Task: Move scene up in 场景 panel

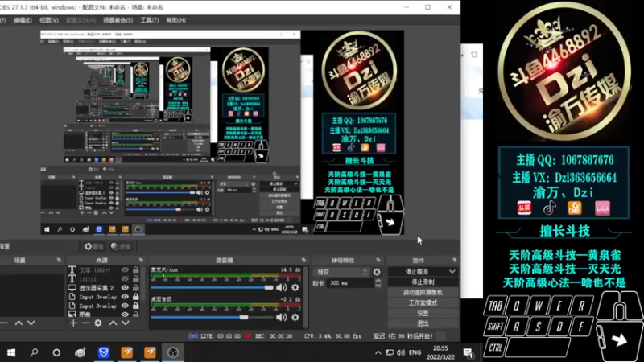Action: (19, 323)
